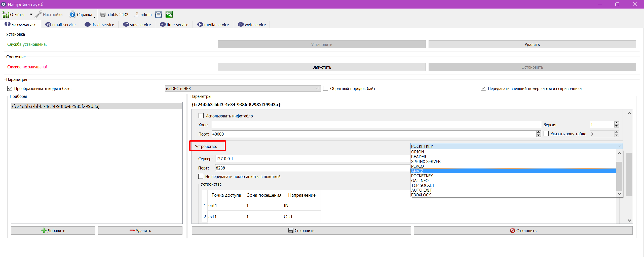This screenshot has height=257, width=644.
Task: Click the OUT direction cell
Action: pos(302,217)
